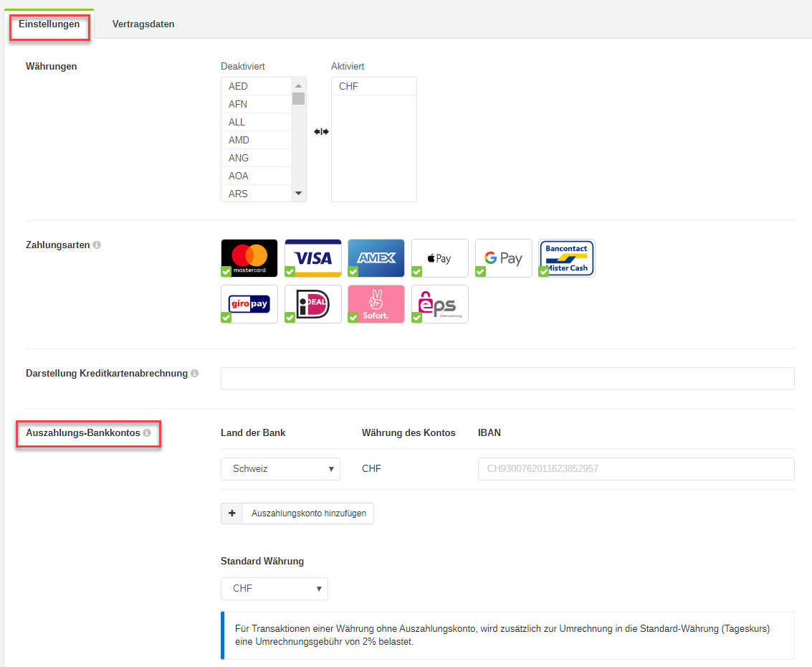
Task: Click the Aktiviert column heading
Action: [x=348, y=66]
